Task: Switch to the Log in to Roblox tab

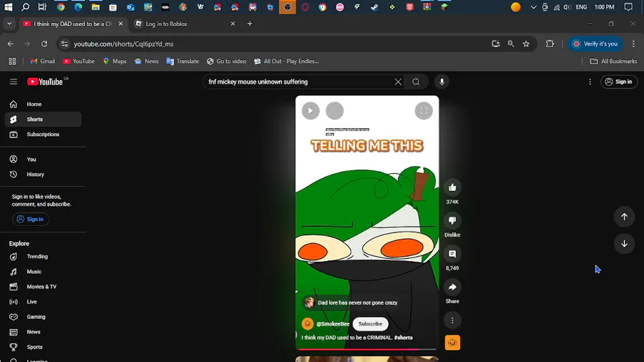Action: (x=185, y=24)
